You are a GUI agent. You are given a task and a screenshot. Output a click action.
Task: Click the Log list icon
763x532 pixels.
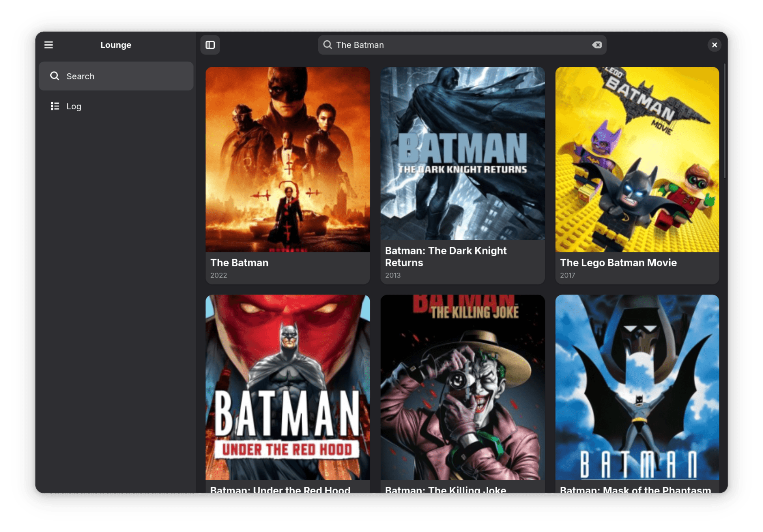click(x=55, y=106)
